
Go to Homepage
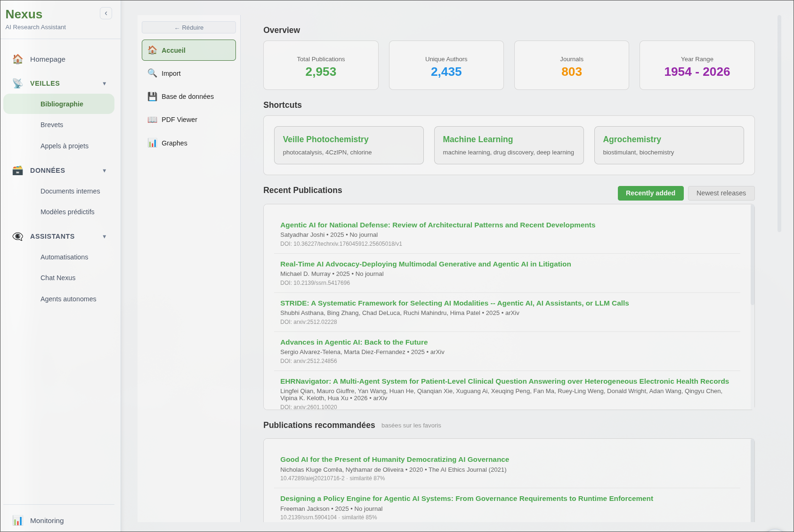59,59
